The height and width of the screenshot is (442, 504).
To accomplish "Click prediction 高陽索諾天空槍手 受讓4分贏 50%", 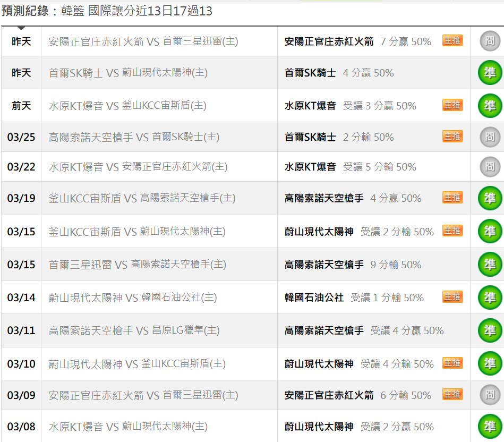I will pyautogui.click(x=364, y=330).
